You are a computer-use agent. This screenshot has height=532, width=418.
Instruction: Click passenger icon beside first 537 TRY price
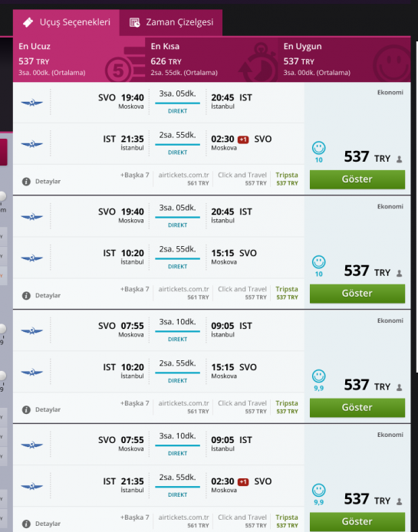tap(400, 159)
